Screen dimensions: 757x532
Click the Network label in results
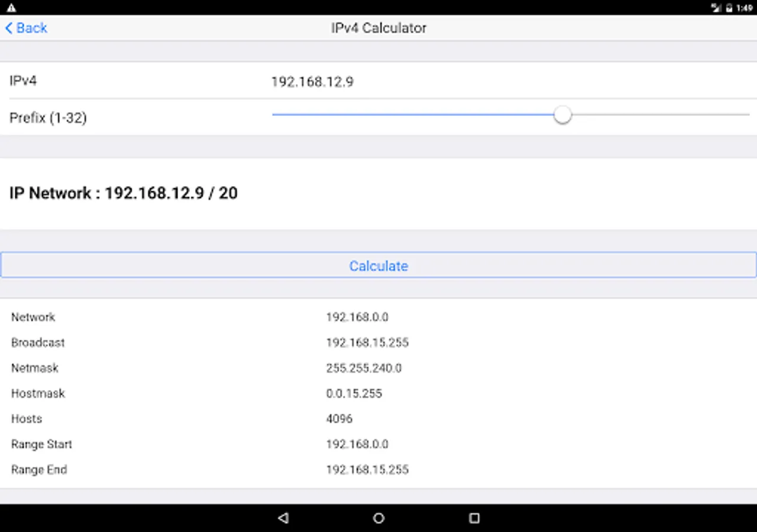[x=33, y=317]
